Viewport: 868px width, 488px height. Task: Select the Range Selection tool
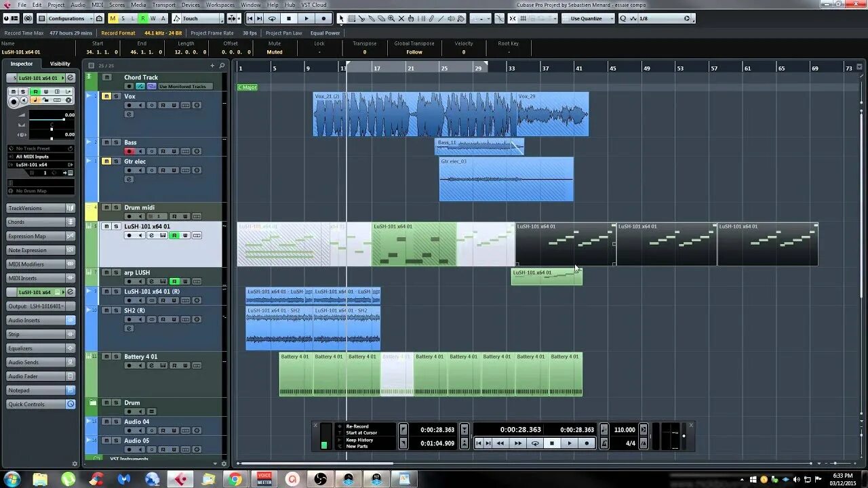coord(351,18)
